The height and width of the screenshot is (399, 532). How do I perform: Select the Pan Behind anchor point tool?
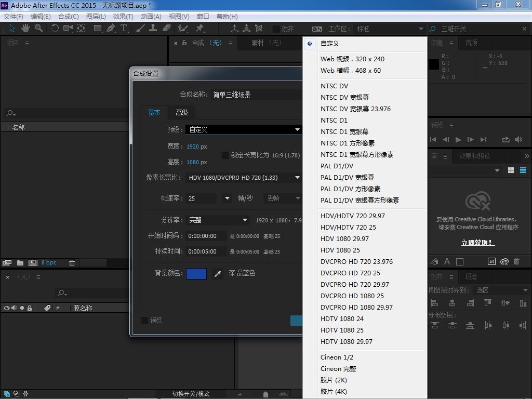click(x=81, y=28)
